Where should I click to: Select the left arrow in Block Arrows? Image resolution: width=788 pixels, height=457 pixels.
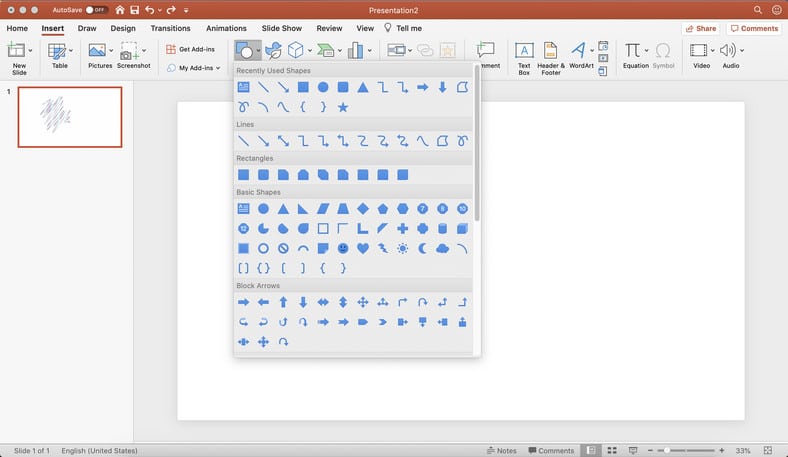click(263, 302)
